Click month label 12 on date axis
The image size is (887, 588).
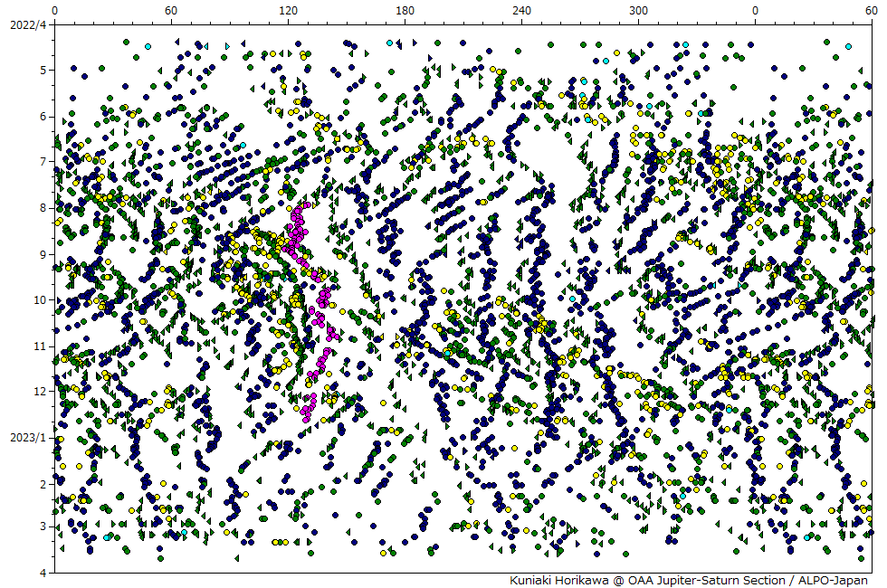[x=41, y=391]
